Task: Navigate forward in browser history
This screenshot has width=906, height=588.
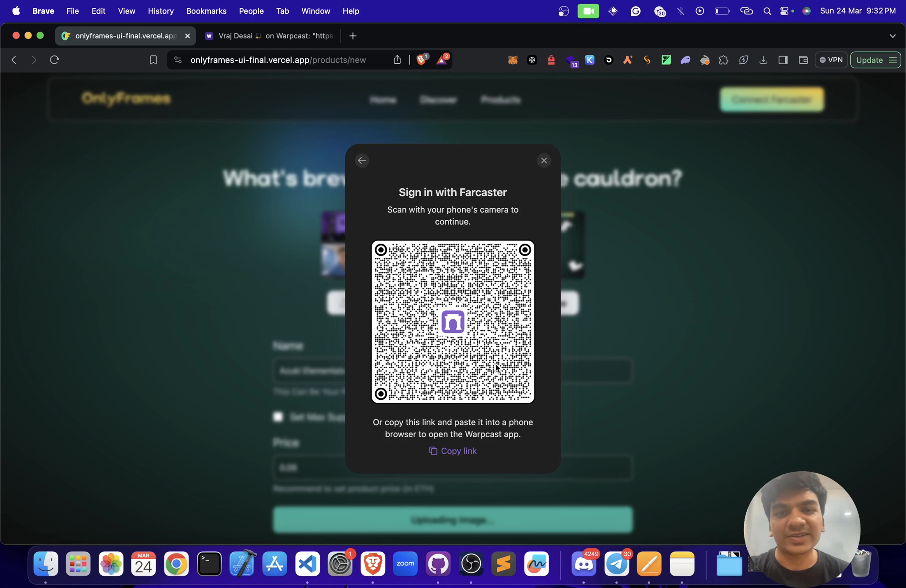Action: pyautogui.click(x=34, y=60)
